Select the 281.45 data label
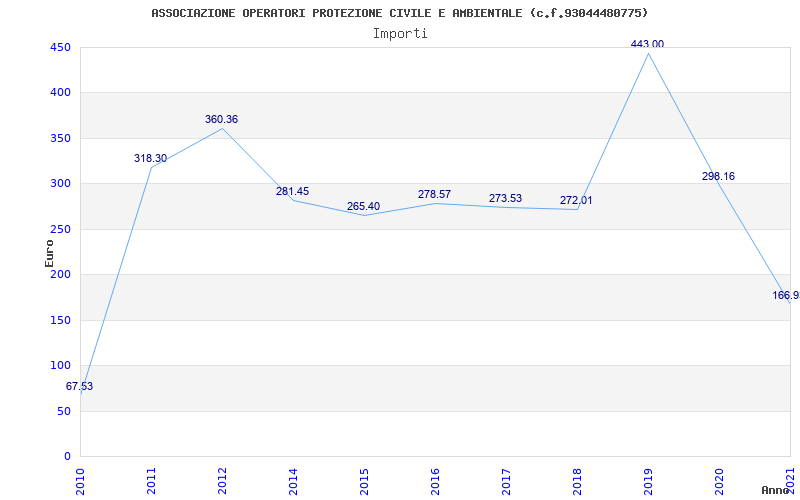 pos(292,191)
